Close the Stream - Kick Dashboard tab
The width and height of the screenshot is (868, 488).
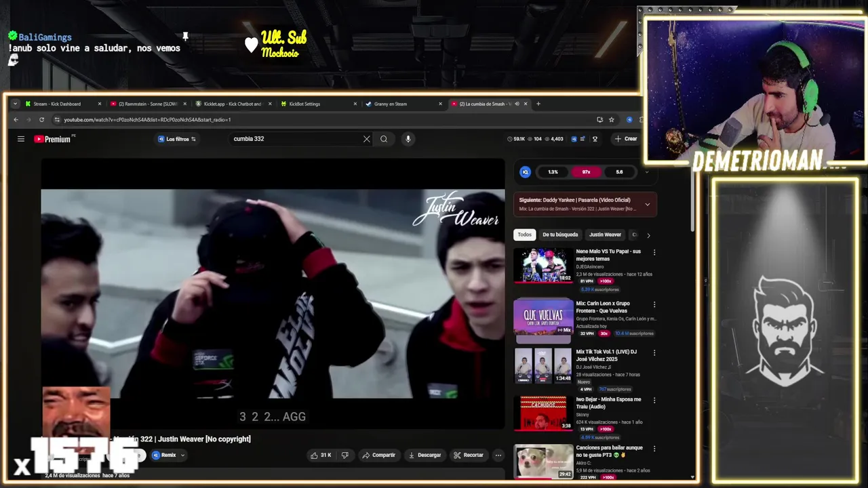click(100, 104)
